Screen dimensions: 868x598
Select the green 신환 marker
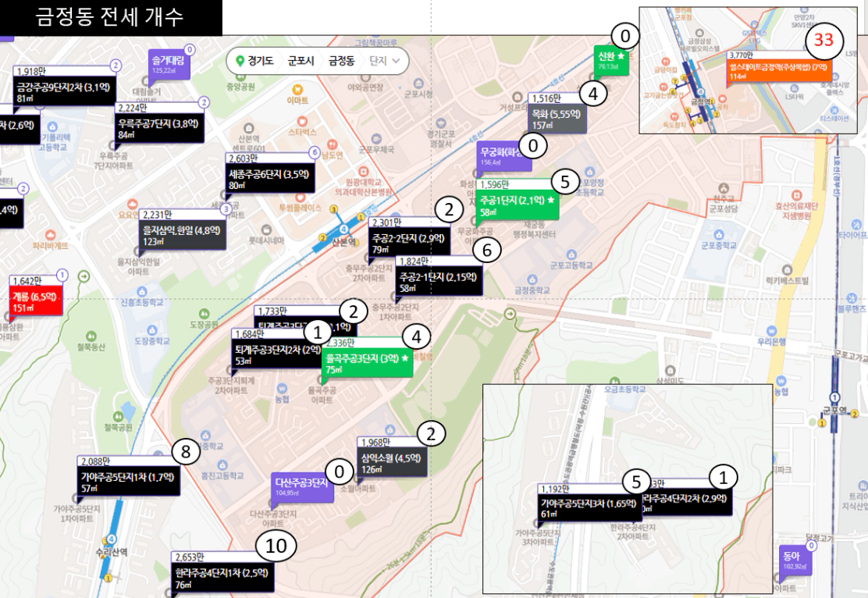point(612,60)
